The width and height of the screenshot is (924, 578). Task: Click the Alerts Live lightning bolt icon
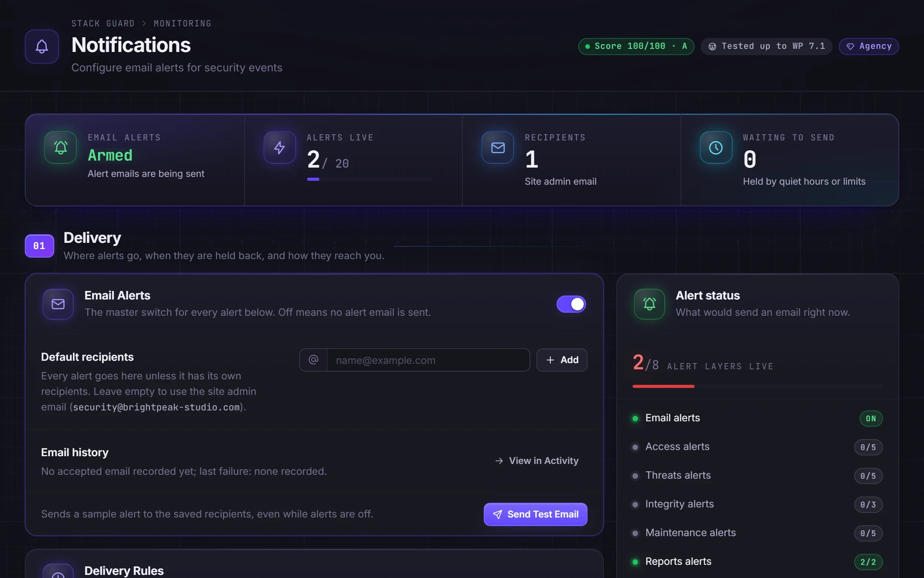pos(279,147)
